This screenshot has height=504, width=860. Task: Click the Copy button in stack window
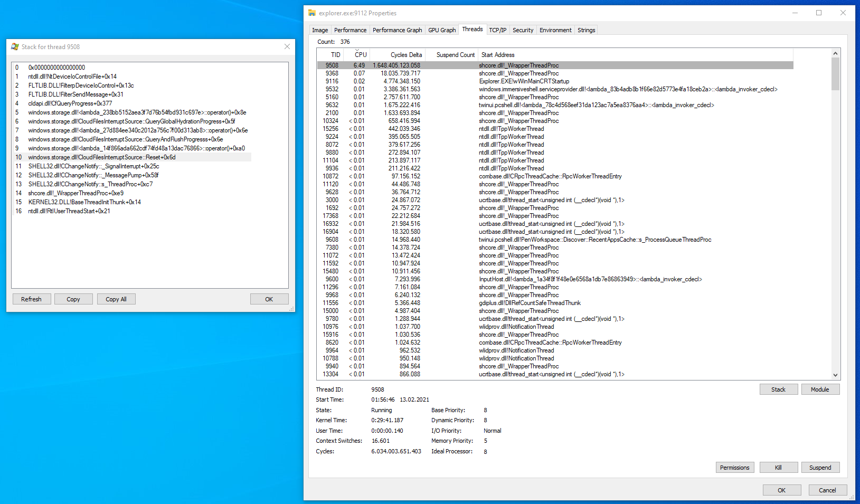(x=73, y=299)
